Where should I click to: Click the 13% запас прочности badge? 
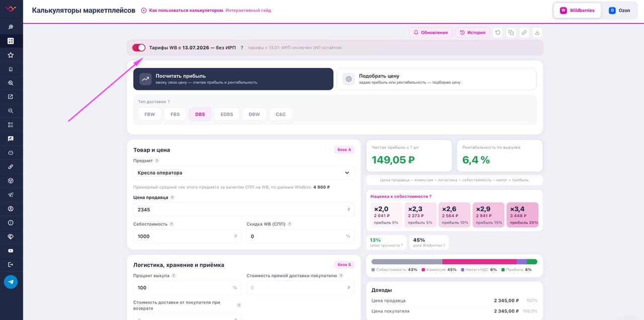pos(386,243)
